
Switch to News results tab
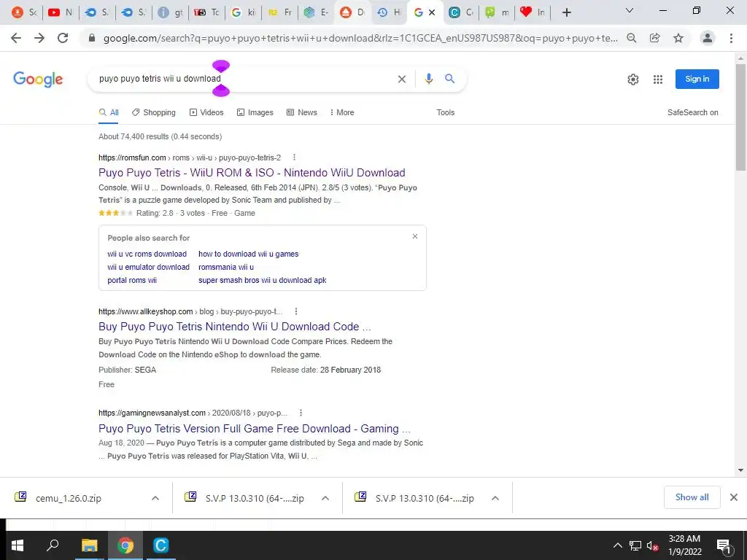pyautogui.click(x=301, y=113)
